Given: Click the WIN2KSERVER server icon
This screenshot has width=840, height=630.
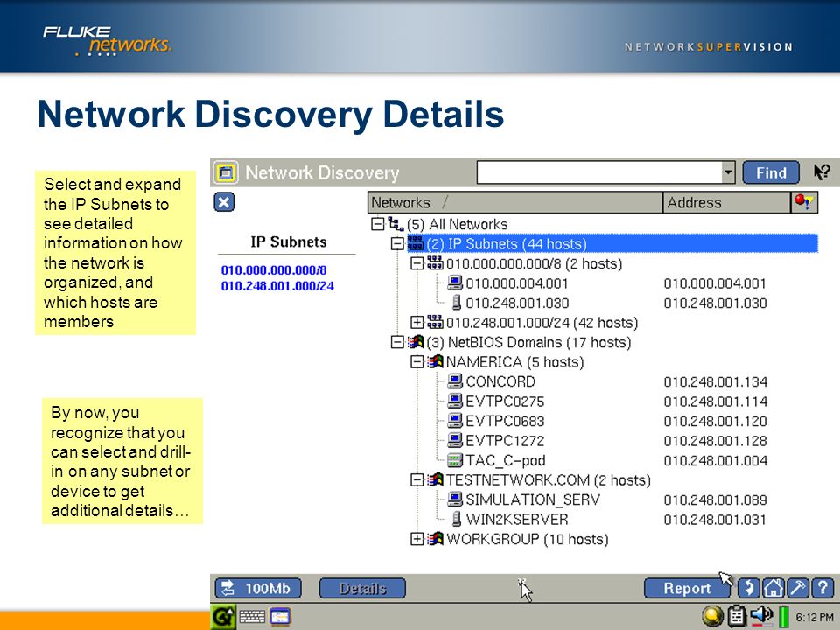Looking at the screenshot, I should point(457,519).
